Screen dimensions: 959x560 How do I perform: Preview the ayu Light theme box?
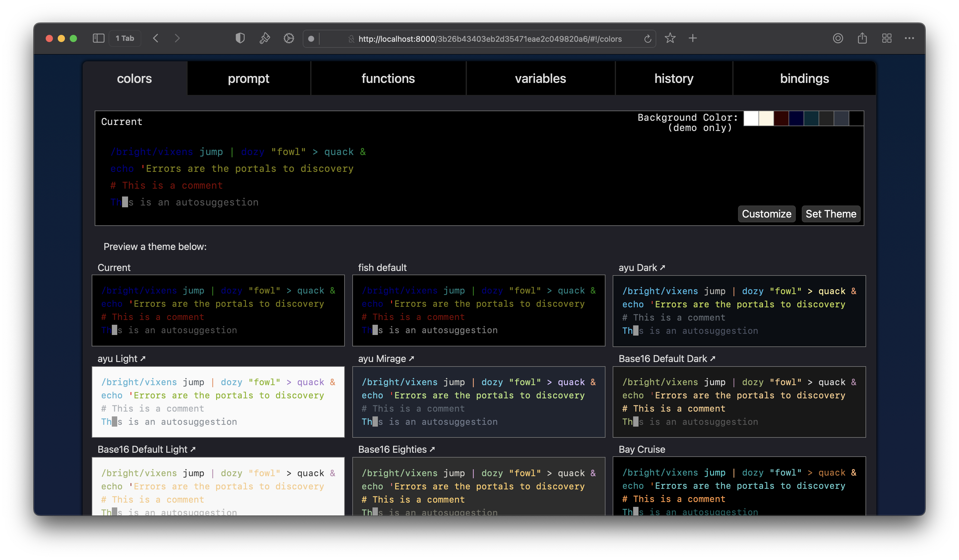pos(218,402)
